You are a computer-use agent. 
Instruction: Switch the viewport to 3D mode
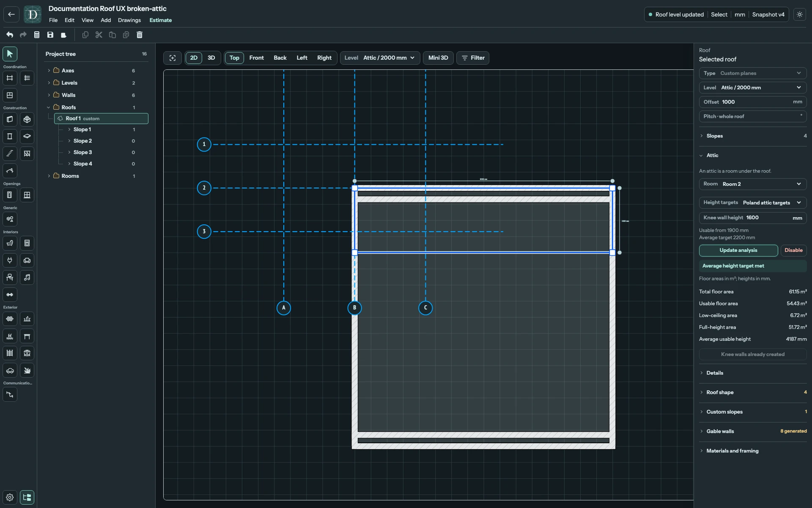[x=211, y=58]
